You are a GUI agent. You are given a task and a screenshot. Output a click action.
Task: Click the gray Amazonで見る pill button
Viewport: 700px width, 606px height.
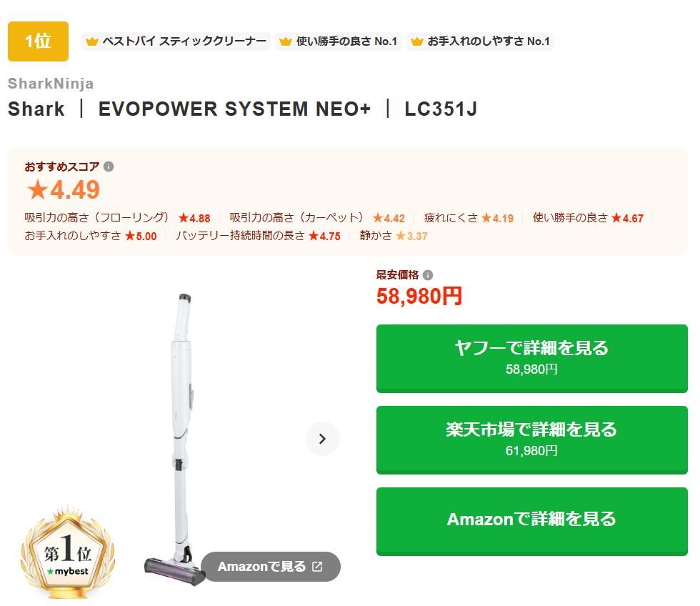(x=271, y=567)
